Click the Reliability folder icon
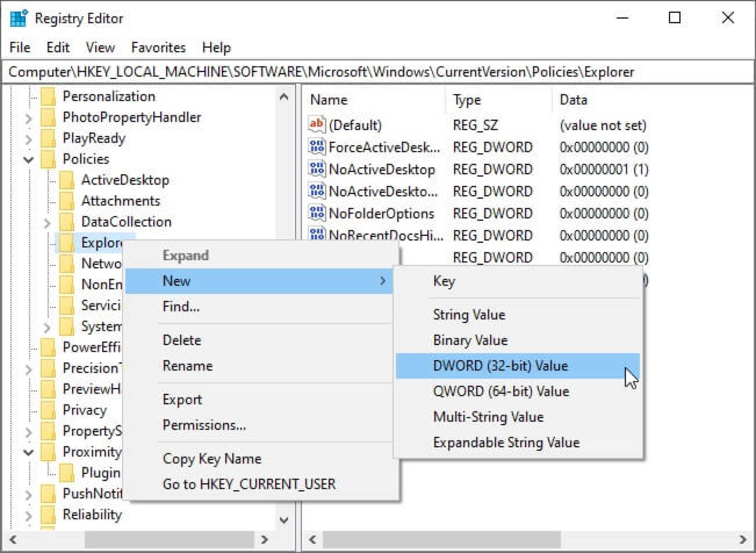 click(x=48, y=514)
